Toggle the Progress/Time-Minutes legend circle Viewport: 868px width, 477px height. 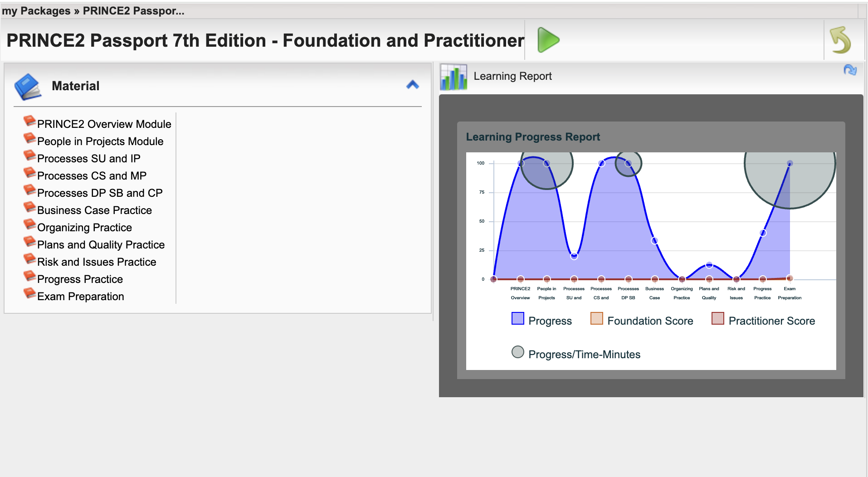(517, 352)
